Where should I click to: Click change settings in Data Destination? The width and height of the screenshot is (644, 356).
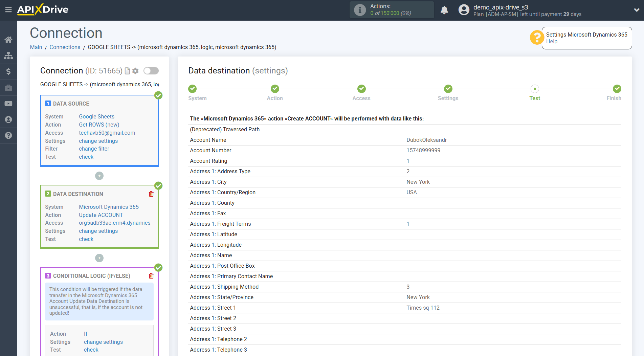click(98, 231)
